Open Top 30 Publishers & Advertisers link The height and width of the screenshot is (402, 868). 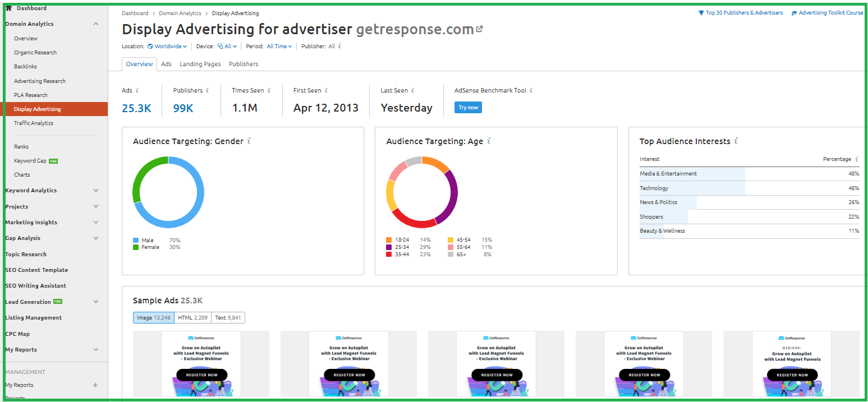pos(744,13)
